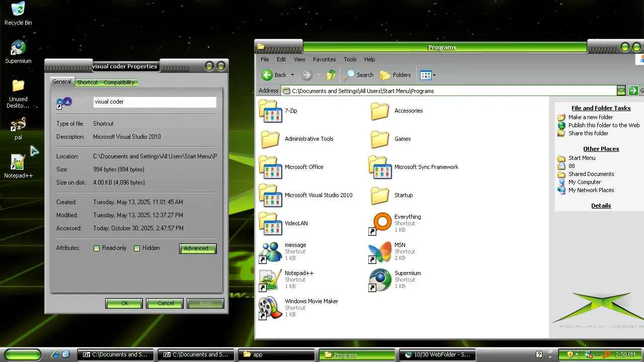Image resolution: width=644 pixels, height=362 pixels.
Task: Switch to the General tab
Action: coord(62,82)
